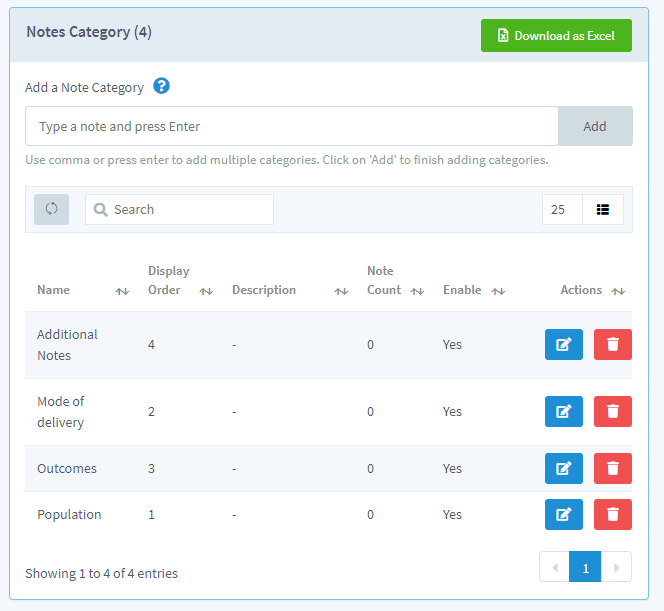Edit the Additional Notes category
Viewport: 664px width, 611px height.
pos(564,345)
